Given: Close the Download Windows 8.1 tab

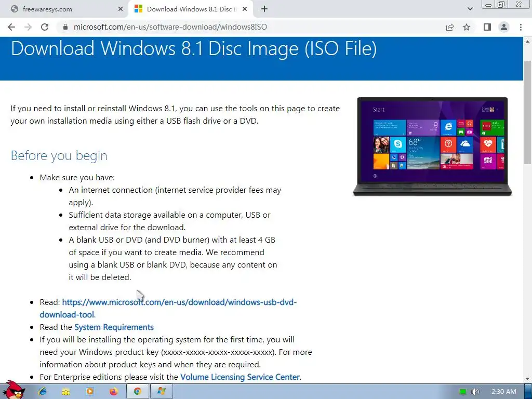Looking at the screenshot, I should 245,9.
